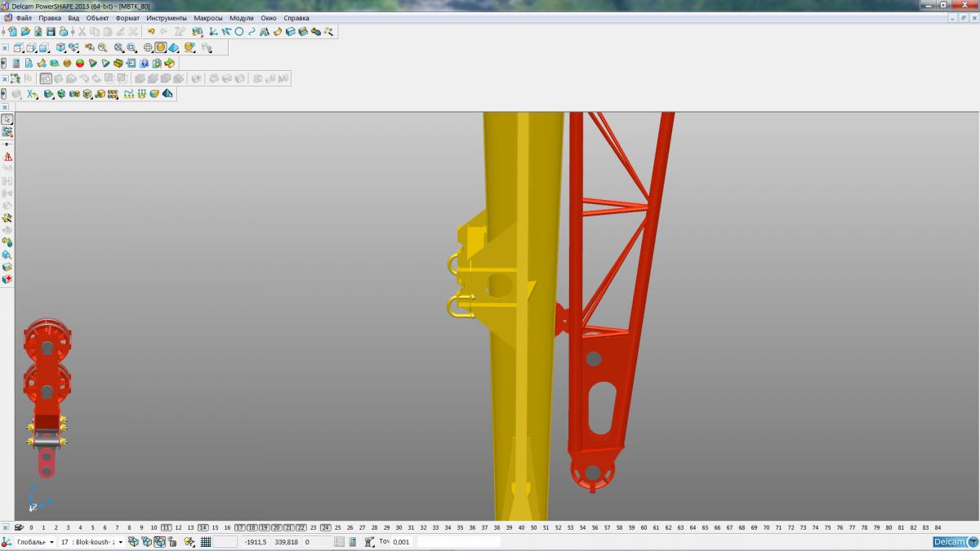Open the surface creation tool
980x551 pixels.
point(278,31)
